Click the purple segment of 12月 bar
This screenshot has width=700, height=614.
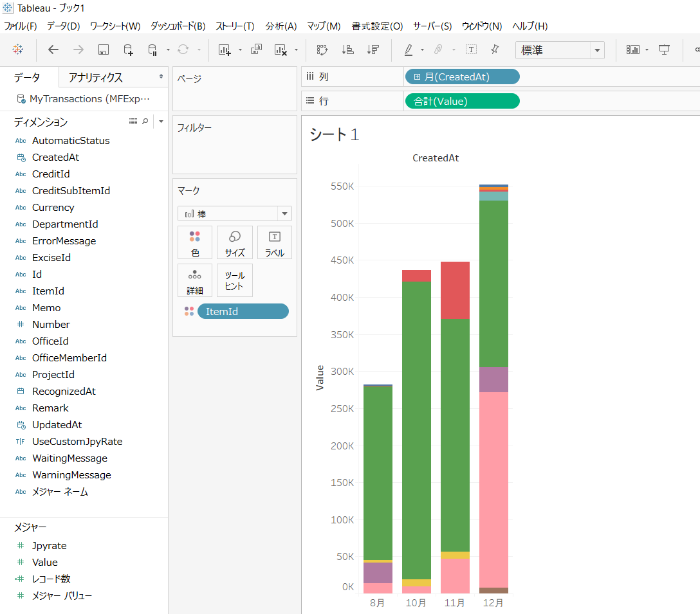[x=493, y=379]
